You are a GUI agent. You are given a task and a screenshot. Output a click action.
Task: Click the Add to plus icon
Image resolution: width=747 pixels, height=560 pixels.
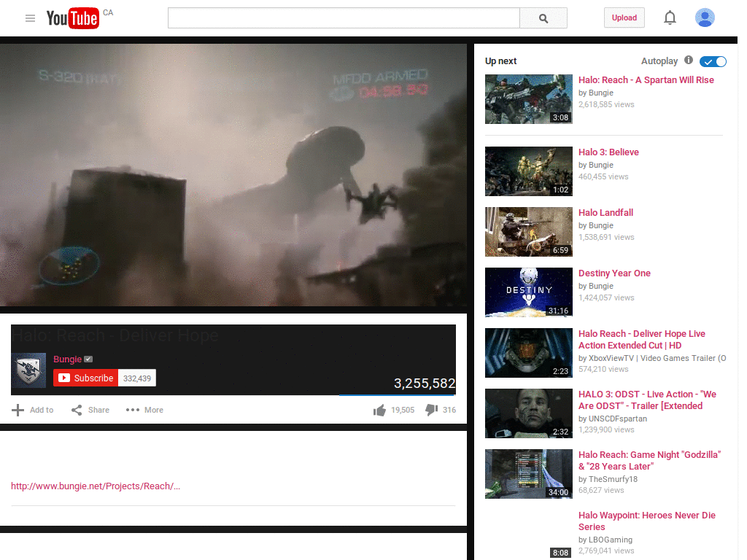click(x=18, y=410)
